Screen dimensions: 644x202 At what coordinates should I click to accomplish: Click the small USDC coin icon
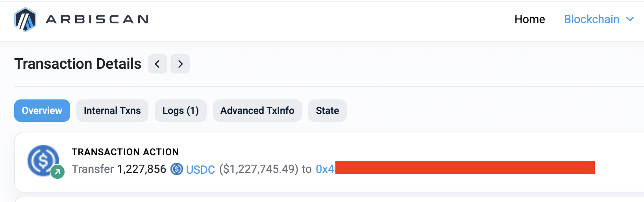pos(177,169)
